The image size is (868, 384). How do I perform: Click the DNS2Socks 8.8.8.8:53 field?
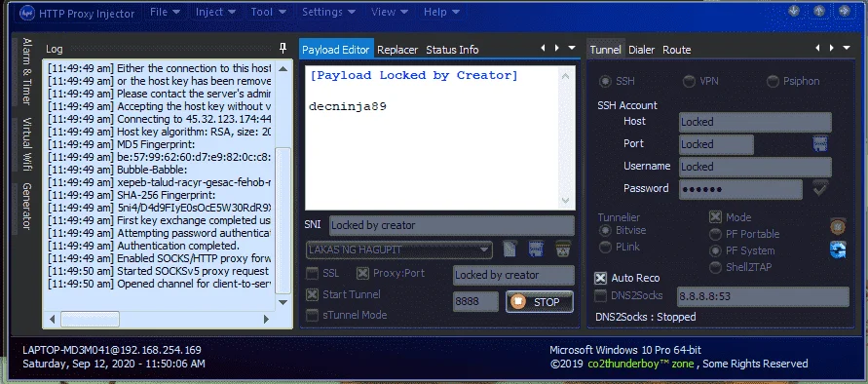pyautogui.click(x=763, y=296)
